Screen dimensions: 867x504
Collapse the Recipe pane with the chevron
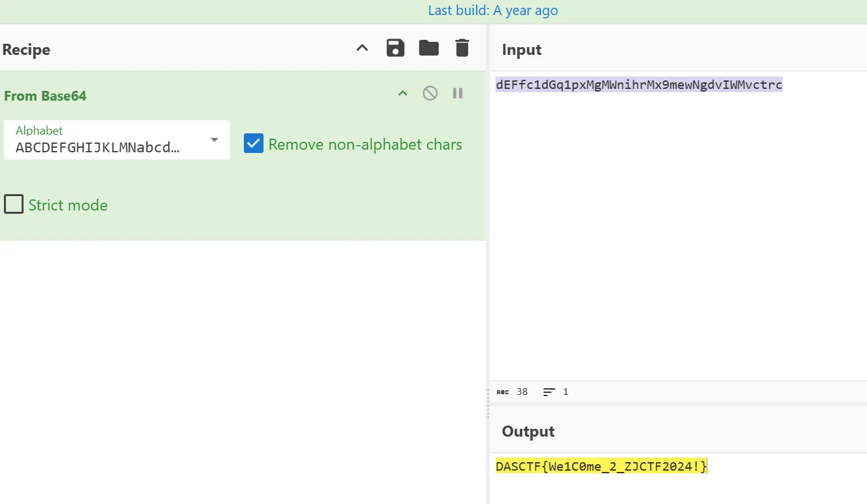click(362, 48)
